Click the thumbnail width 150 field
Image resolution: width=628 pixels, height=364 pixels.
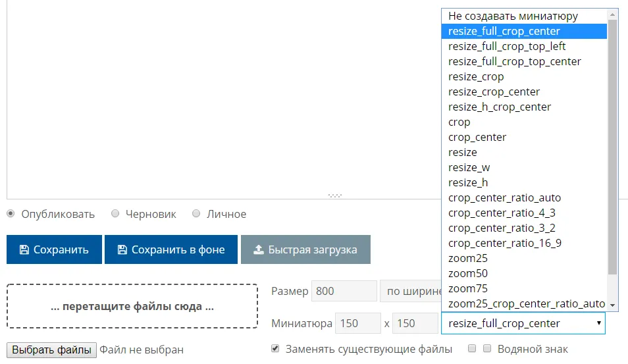[357, 323]
